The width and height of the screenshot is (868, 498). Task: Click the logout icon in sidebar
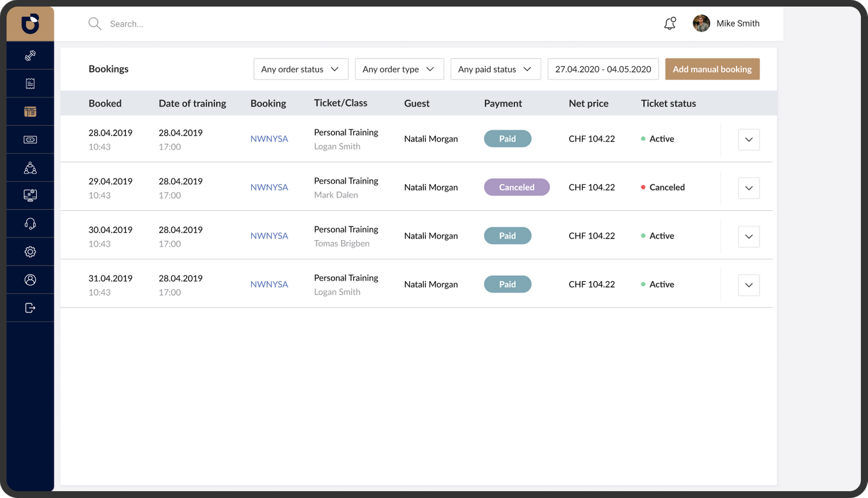pos(30,308)
